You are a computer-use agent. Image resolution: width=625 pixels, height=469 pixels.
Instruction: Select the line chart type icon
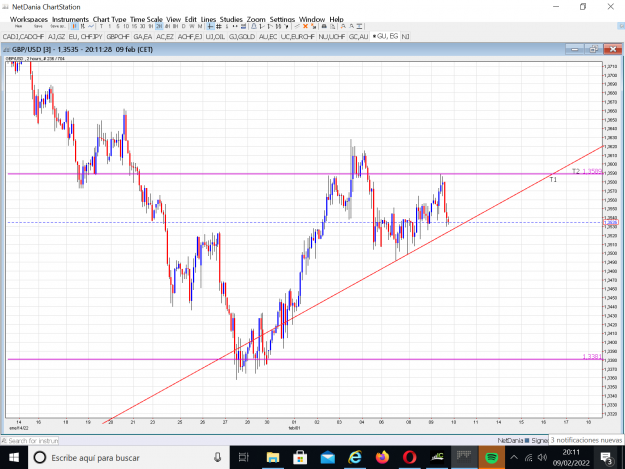click(91, 26)
